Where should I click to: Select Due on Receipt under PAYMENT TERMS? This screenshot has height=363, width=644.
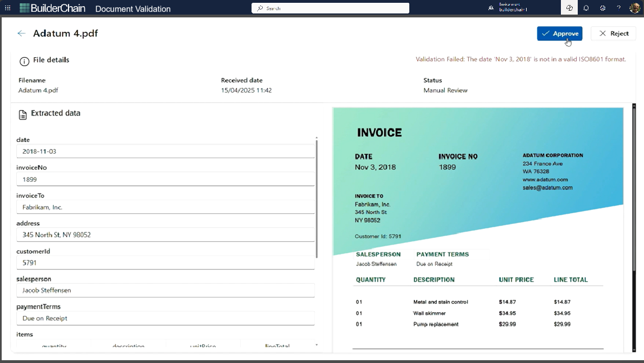click(434, 264)
